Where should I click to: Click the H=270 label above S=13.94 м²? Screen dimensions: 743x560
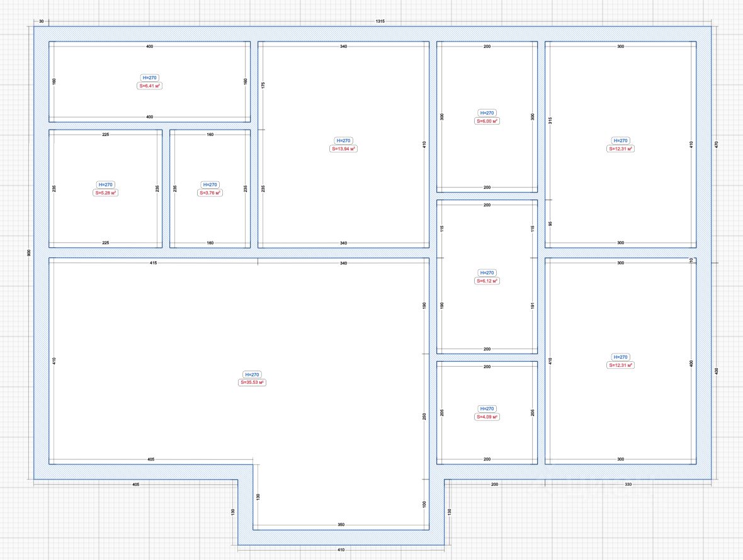(343, 140)
